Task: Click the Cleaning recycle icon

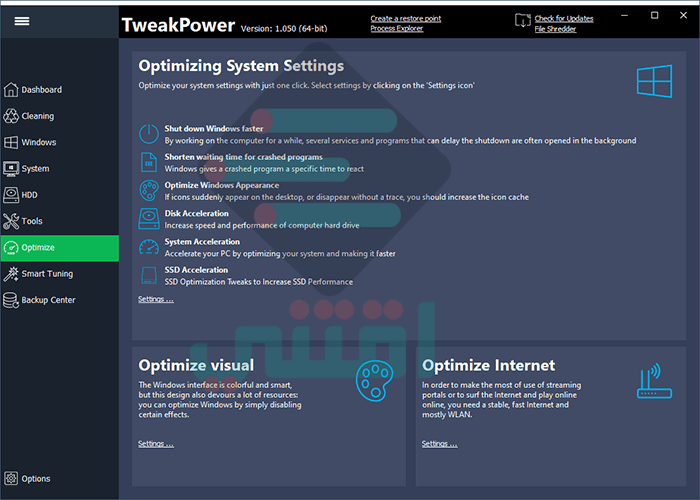Action: 11,116
